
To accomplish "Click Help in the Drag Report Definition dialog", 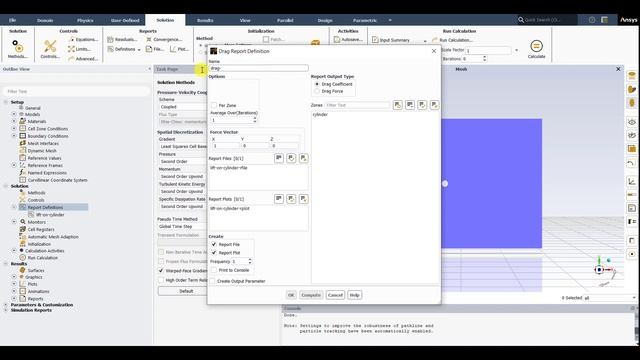I will point(355,295).
